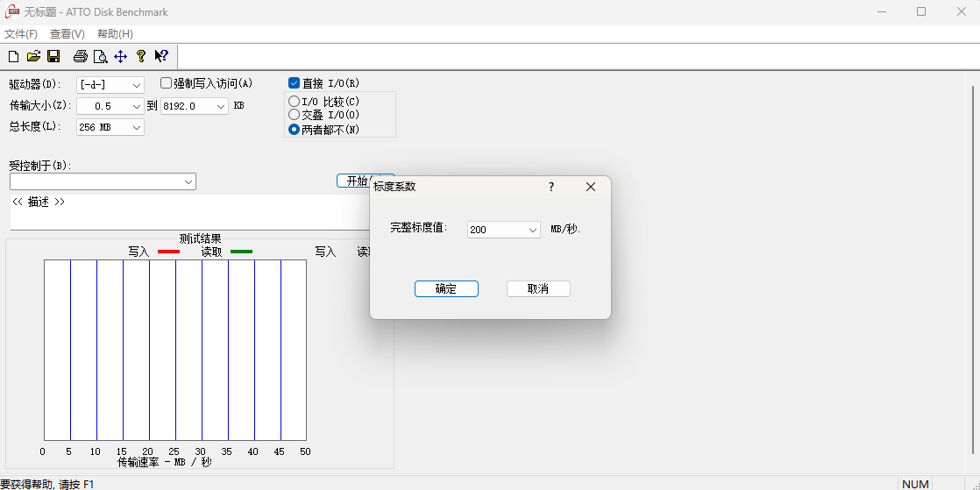The width and height of the screenshot is (980, 490).
Task: Click the Print toolbar icon
Action: coord(81,57)
